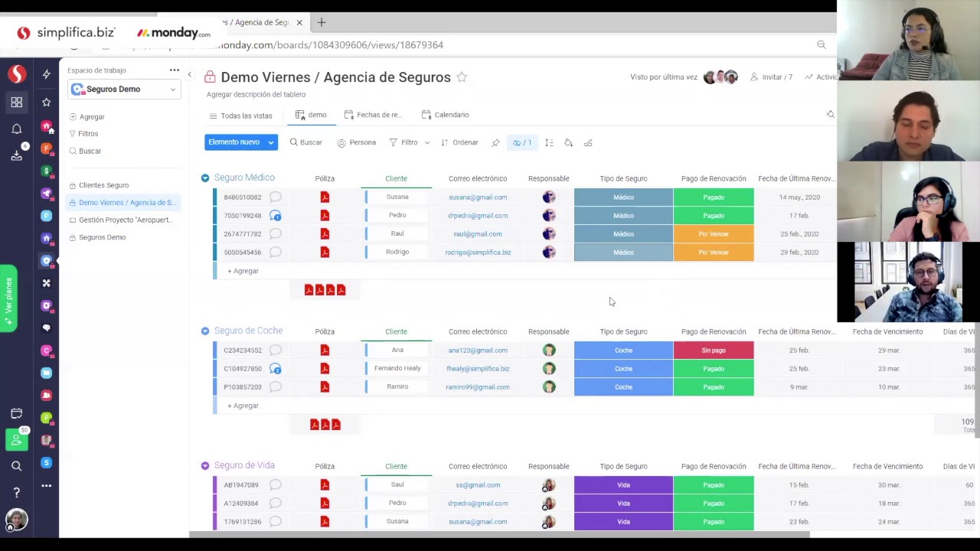Click the pin columns icon in the toolbar
Image resolution: width=980 pixels, height=551 pixels.
495,142
